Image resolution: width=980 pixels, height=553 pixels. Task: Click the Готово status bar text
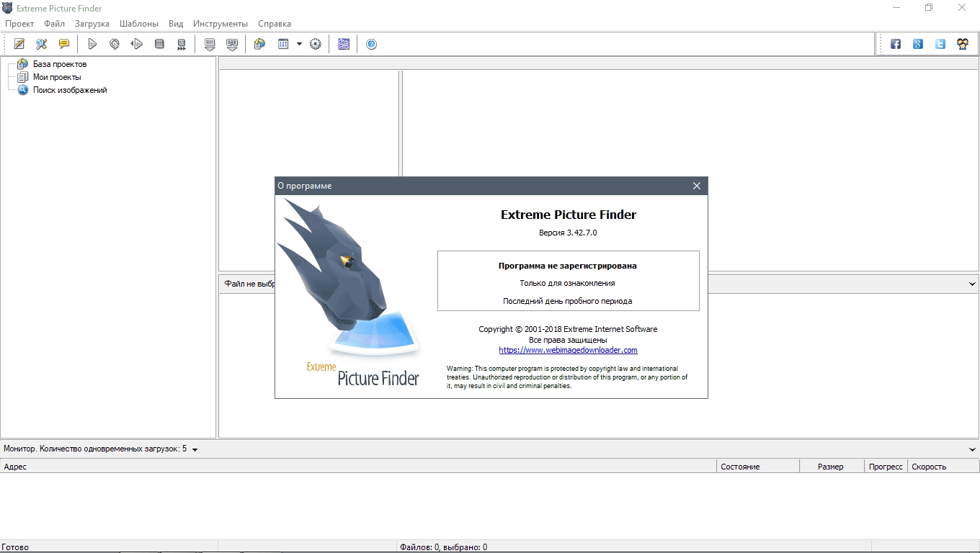pyautogui.click(x=15, y=547)
